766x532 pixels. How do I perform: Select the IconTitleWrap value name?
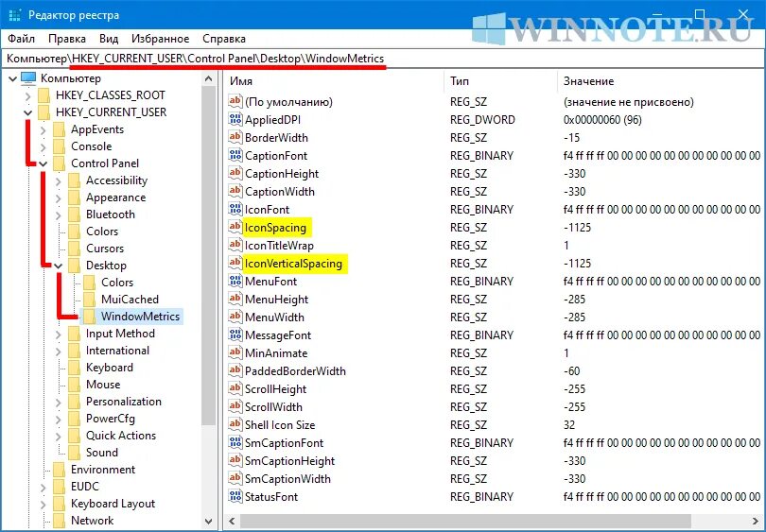pos(279,246)
